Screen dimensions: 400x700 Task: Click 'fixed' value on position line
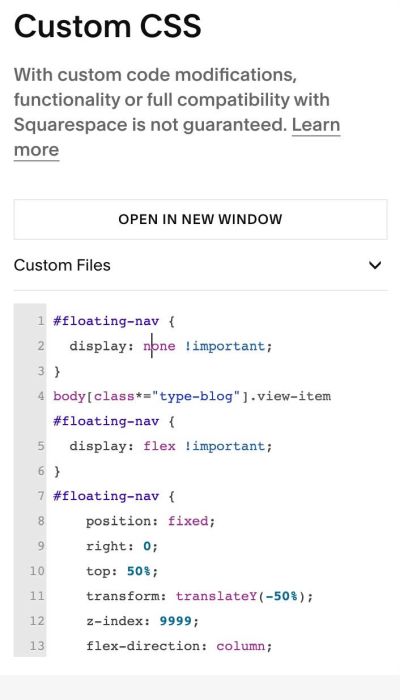[188, 521]
